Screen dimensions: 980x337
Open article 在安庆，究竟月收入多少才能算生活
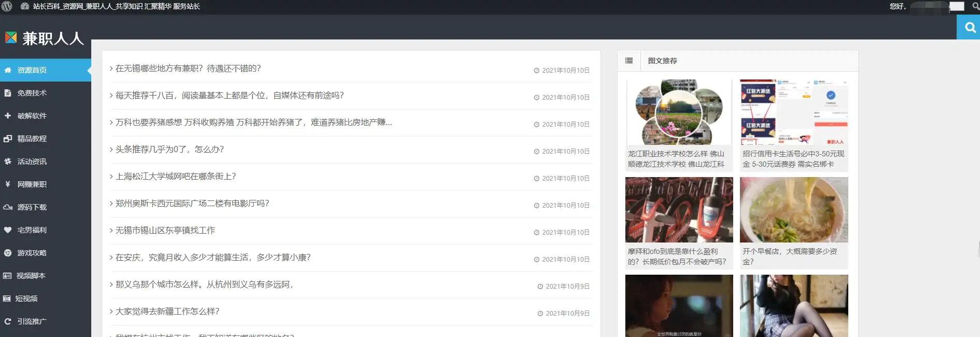tap(213, 258)
